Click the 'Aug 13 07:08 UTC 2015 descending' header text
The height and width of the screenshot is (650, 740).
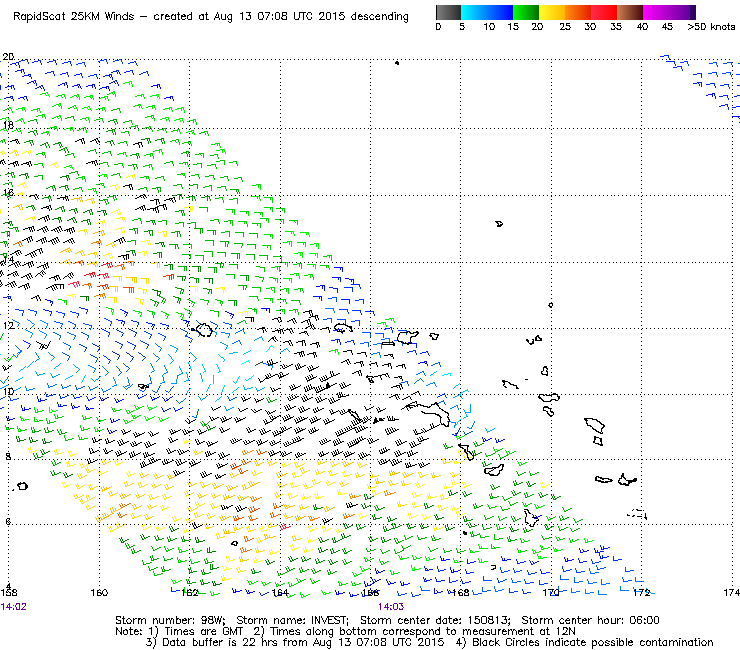click(311, 17)
